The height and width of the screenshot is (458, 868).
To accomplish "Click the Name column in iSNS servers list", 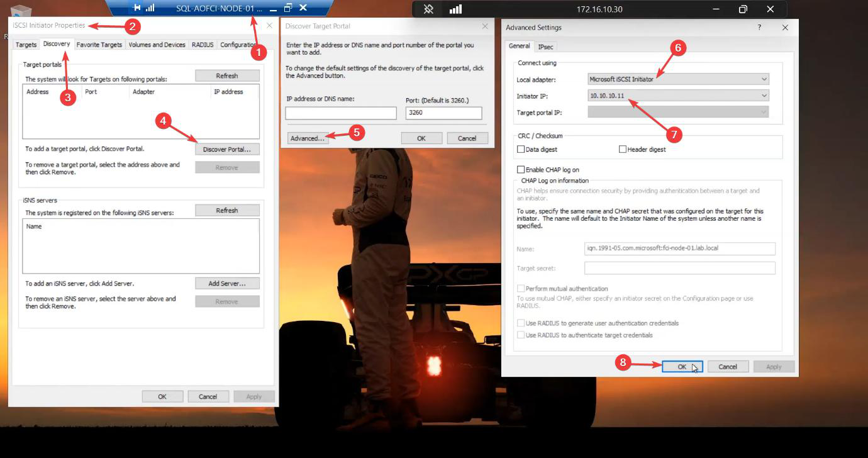I will click(34, 226).
